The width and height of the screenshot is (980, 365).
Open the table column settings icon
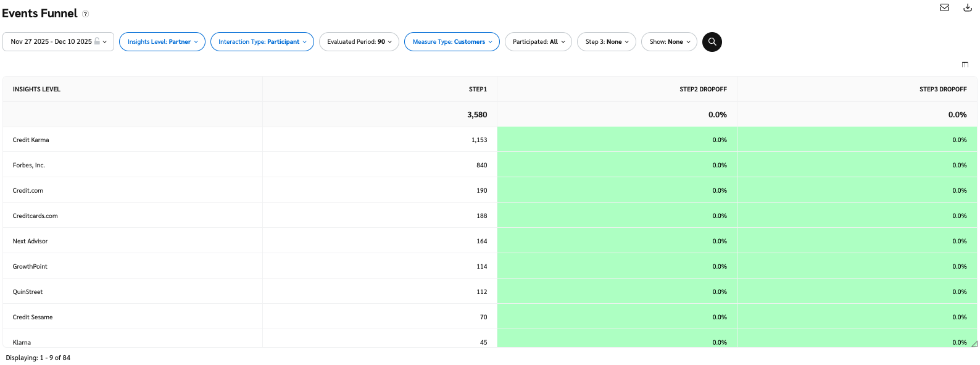point(965,65)
